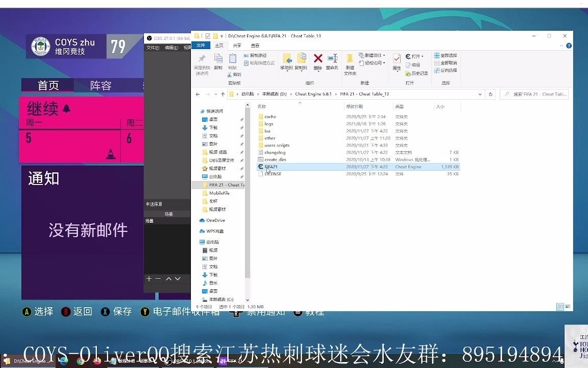Image resolution: width=588 pixels, height=368 pixels.
Task: Click Select none in ribbon
Action: pyautogui.click(x=446, y=63)
